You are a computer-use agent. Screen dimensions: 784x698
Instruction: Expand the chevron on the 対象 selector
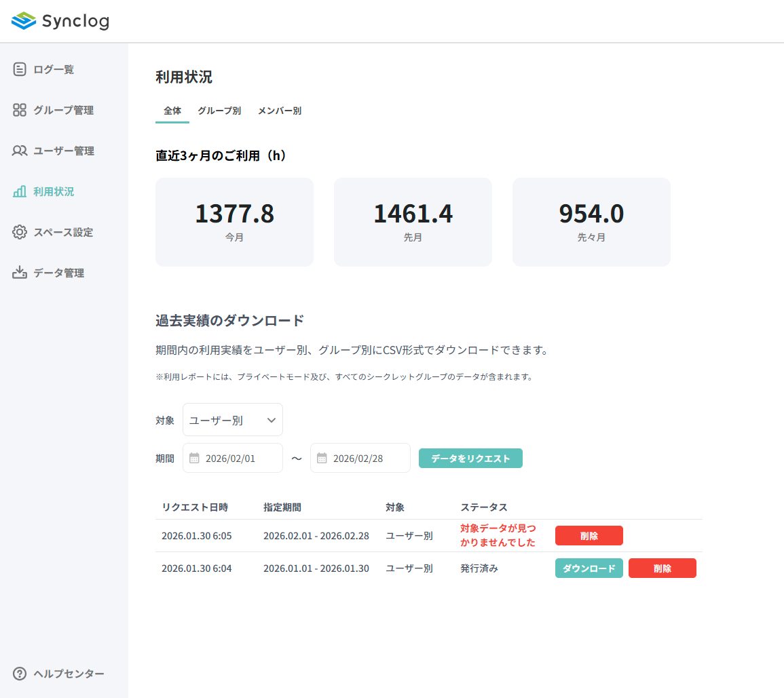[271, 419]
